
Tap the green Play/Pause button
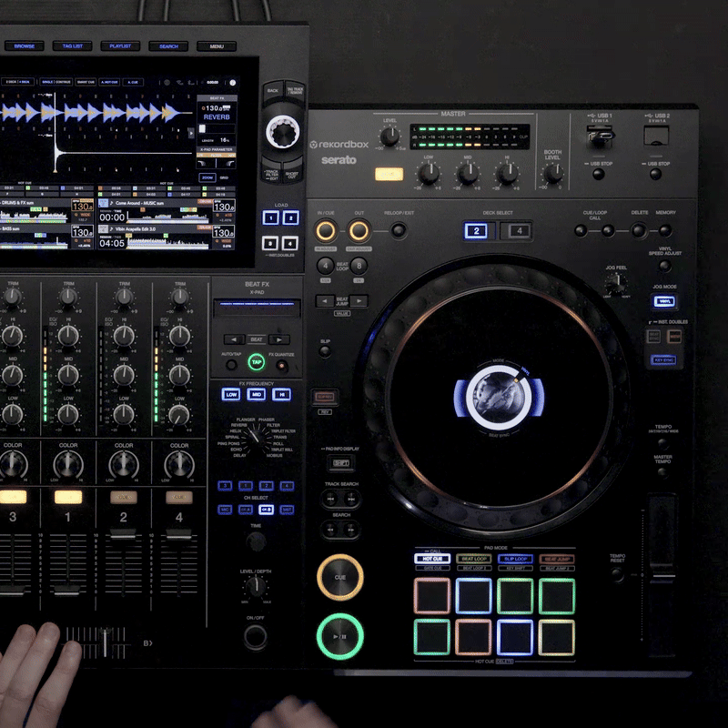tap(339, 636)
